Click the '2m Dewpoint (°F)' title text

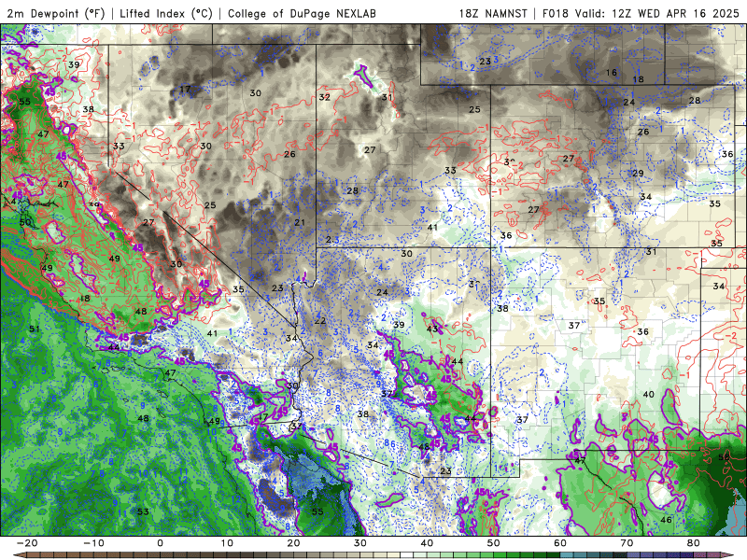point(56,13)
